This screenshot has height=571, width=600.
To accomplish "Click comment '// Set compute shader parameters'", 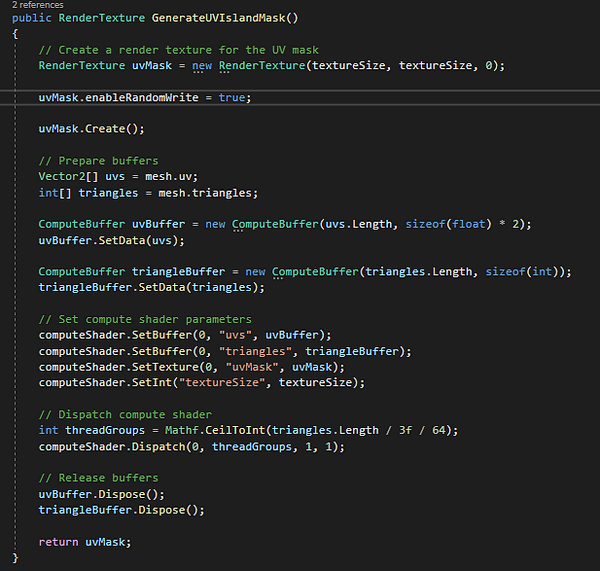I will tap(145, 319).
